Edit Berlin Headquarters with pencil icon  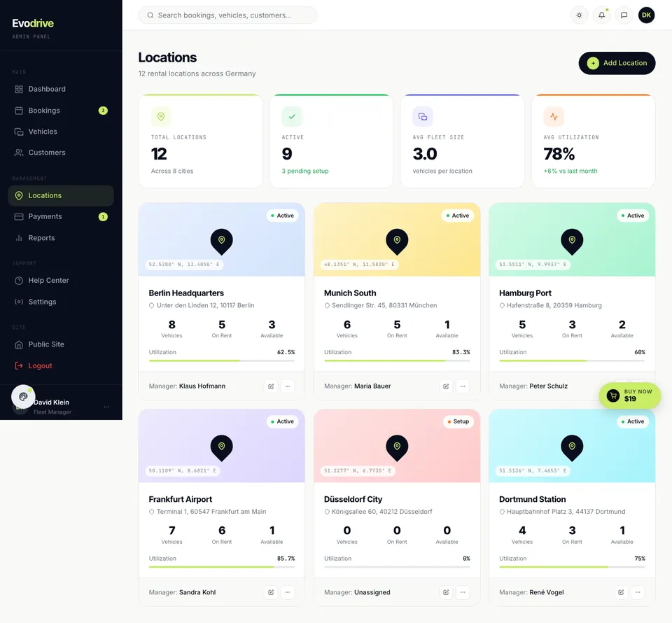pyautogui.click(x=271, y=386)
